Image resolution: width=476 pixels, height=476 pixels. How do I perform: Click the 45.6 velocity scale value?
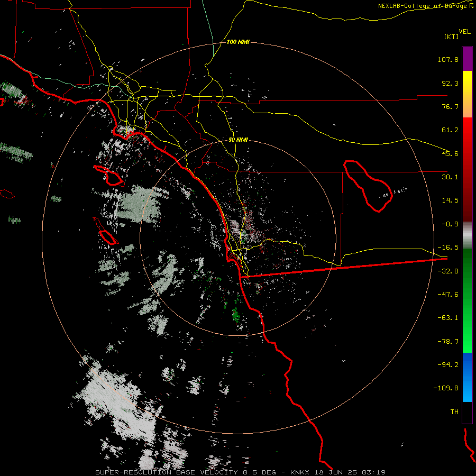[x=450, y=153]
